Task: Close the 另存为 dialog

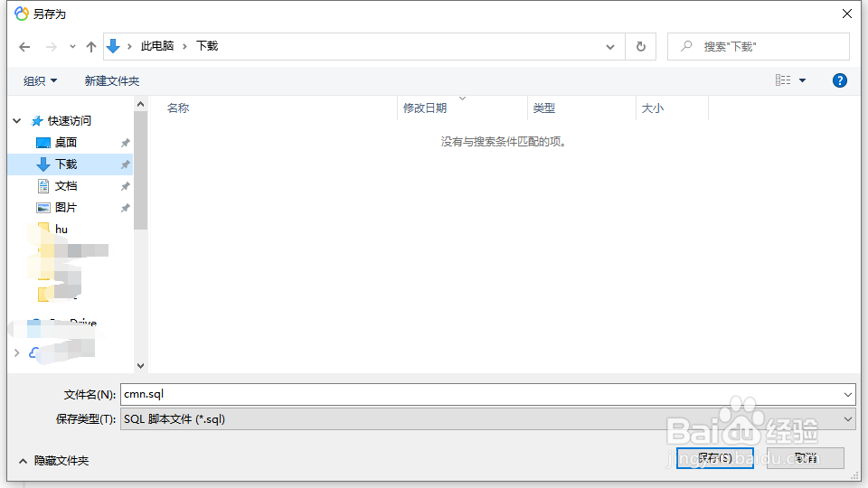Action: click(x=847, y=14)
